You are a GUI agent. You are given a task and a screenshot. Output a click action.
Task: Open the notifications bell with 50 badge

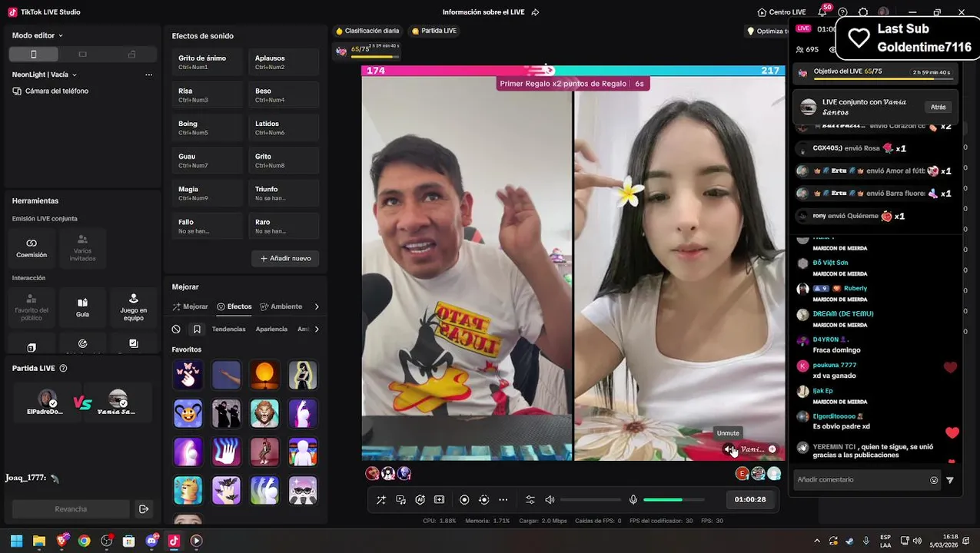coord(822,12)
